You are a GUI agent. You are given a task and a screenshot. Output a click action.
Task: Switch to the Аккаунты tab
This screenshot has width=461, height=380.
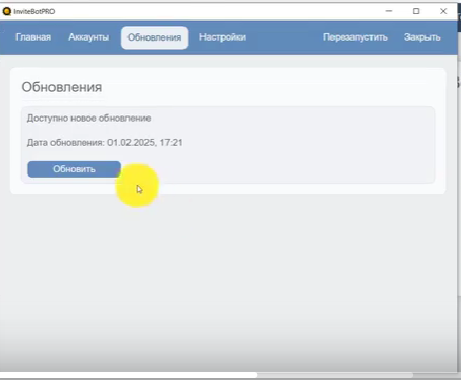pyautogui.click(x=88, y=37)
